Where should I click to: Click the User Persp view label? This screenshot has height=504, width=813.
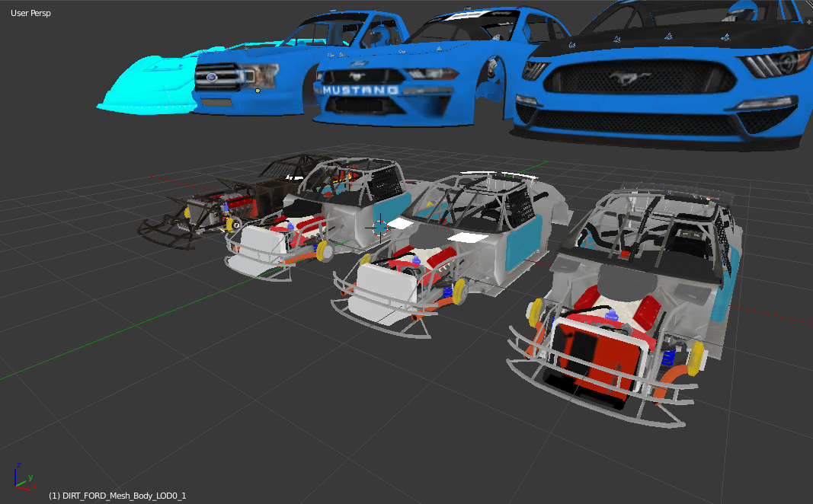[x=30, y=13]
